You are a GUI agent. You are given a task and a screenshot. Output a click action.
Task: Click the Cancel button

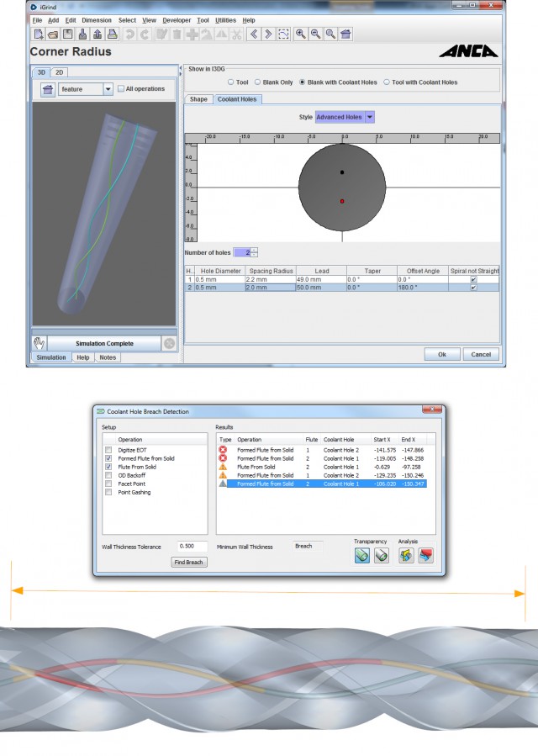481,354
